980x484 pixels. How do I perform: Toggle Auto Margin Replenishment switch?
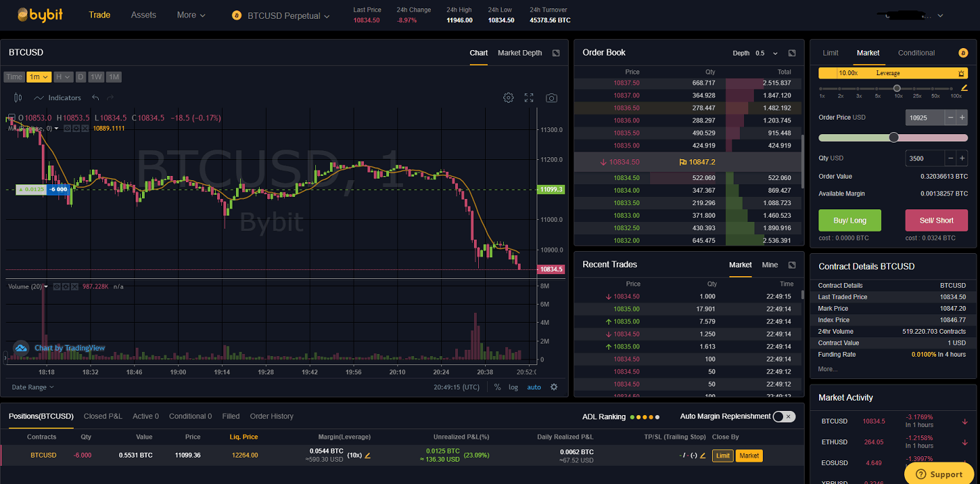(784, 417)
